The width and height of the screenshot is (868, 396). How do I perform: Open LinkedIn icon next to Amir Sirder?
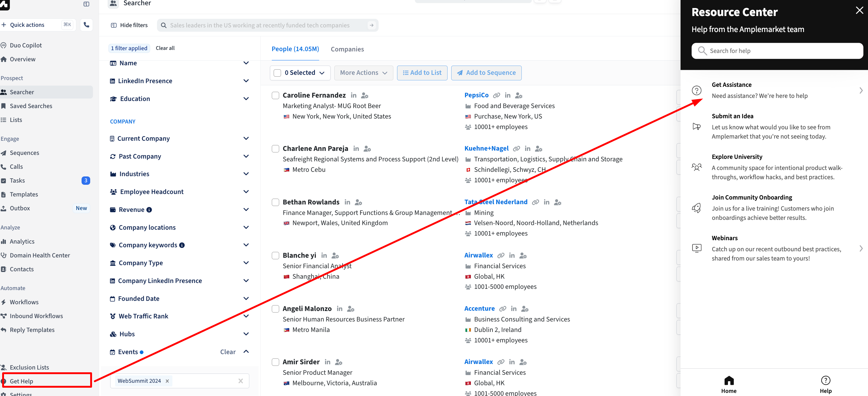[327, 362]
